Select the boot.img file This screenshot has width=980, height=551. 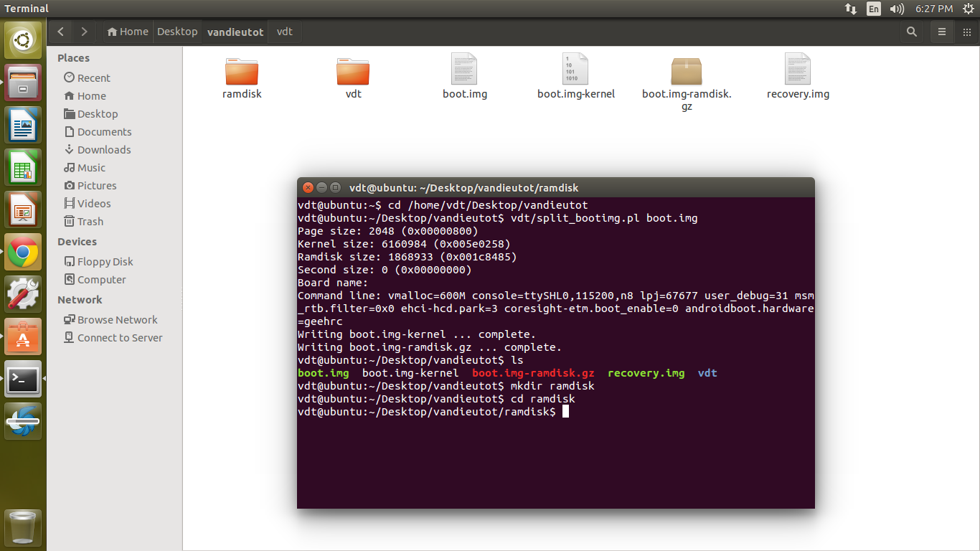(464, 70)
